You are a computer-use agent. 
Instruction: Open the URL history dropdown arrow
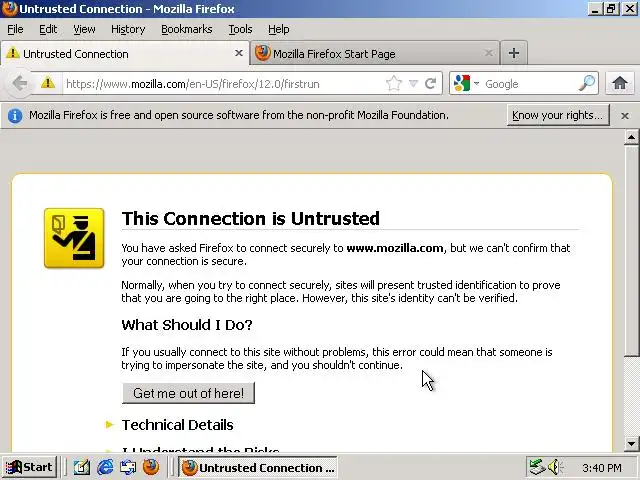coord(413,84)
